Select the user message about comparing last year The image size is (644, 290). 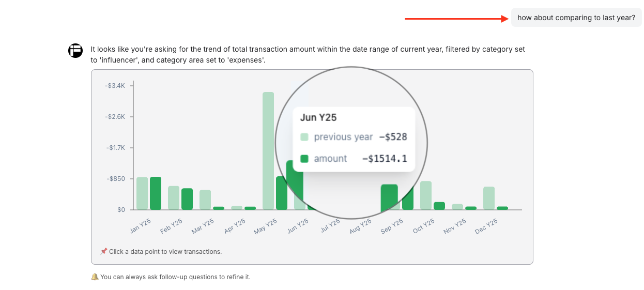pos(576,18)
